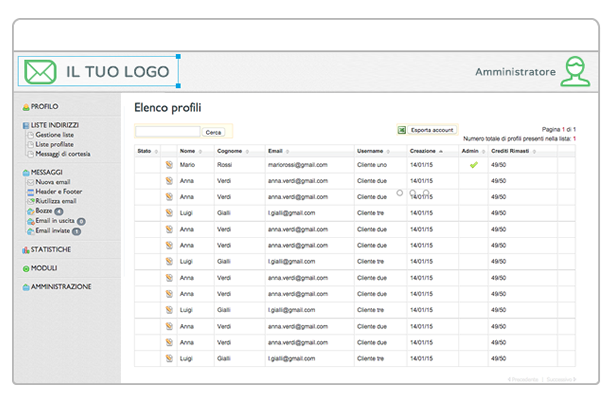611x400 pixels.
Task: Click the Esporta account button
Action: pyautogui.click(x=432, y=130)
